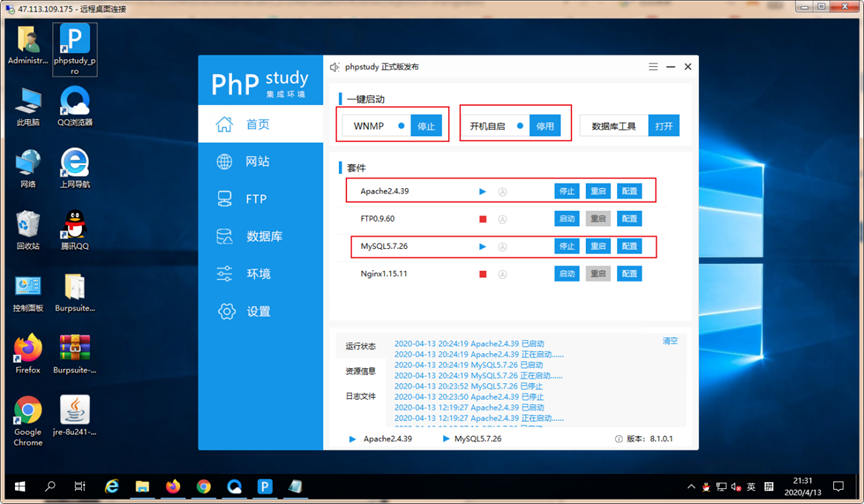864x504 pixels.
Task: Select the 回收站 recycle bin icon
Action: point(28,230)
